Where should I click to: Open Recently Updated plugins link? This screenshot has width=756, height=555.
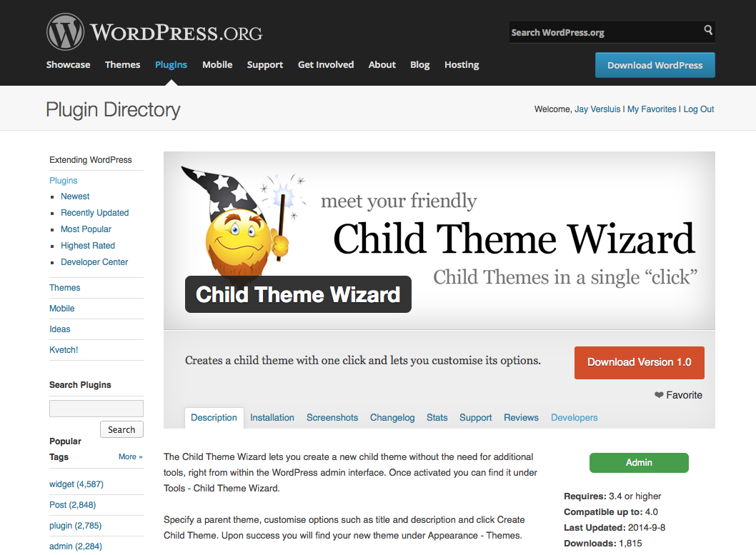pos(95,213)
